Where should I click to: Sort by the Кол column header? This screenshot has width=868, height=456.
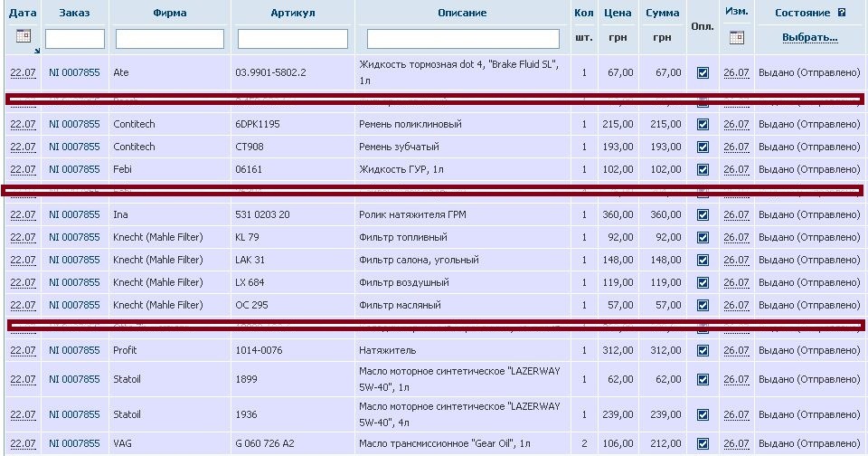tap(583, 13)
